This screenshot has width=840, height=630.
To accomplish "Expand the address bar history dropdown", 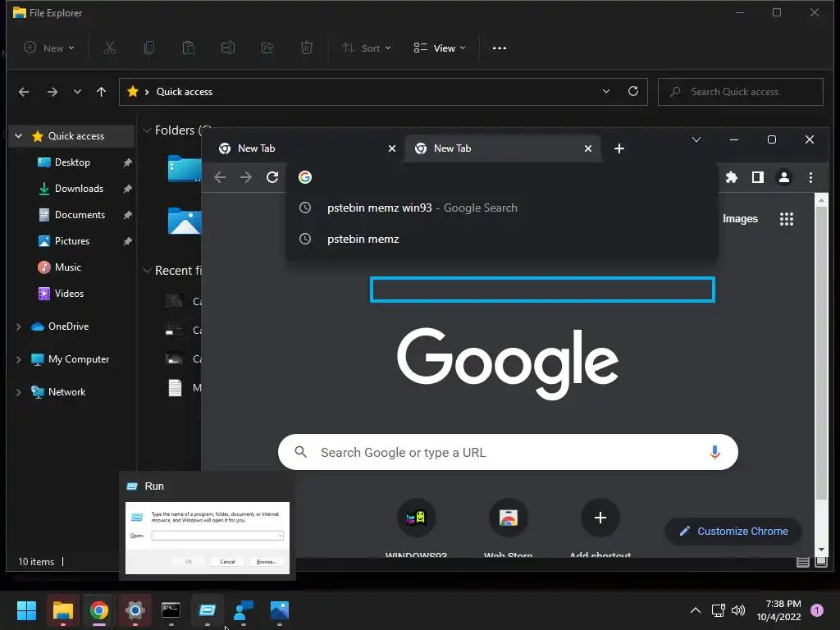I will click(x=606, y=91).
